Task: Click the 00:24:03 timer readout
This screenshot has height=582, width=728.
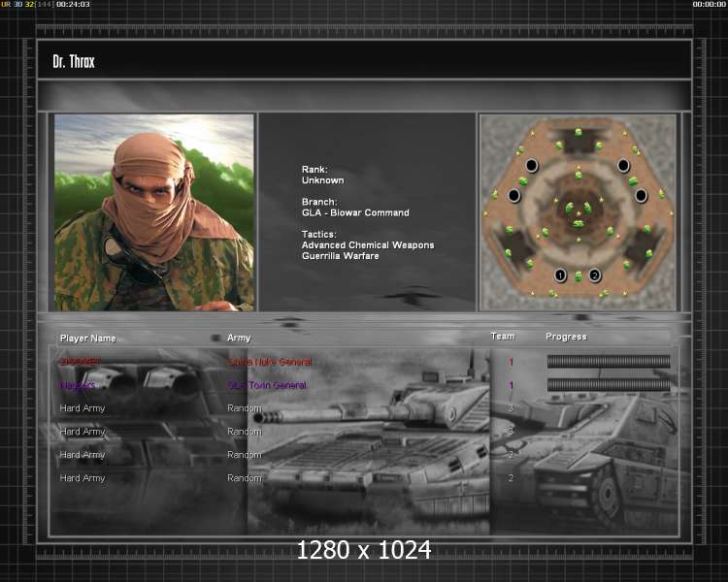Action: click(x=73, y=4)
